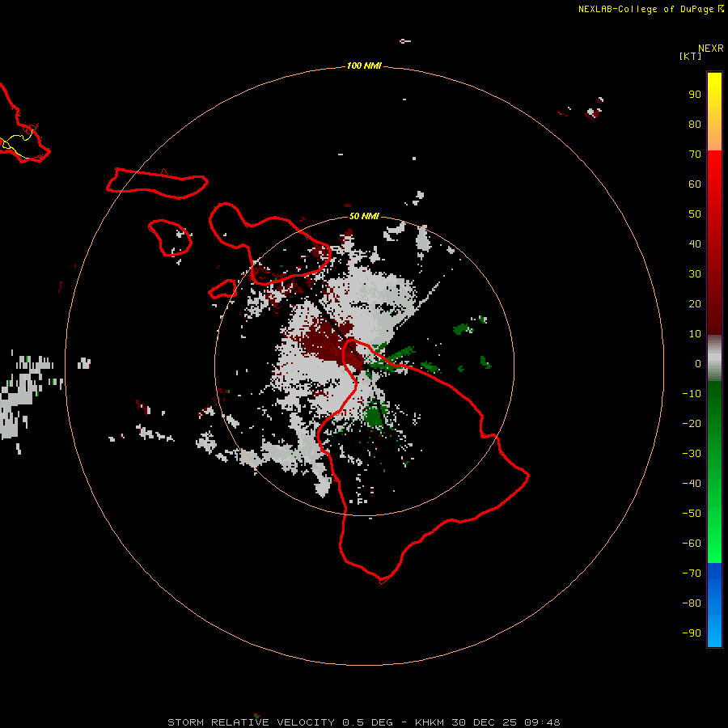Click the 70 value on the velocity scale
The height and width of the screenshot is (728, 728).
click(695, 154)
